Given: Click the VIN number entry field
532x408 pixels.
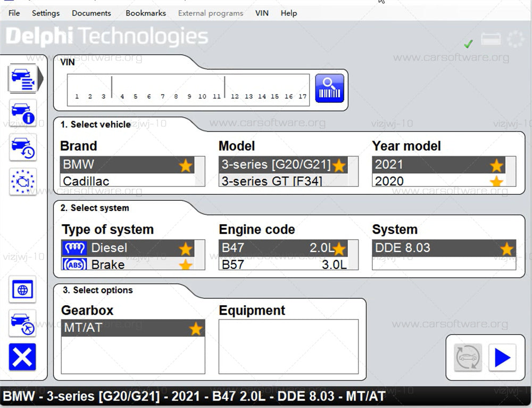Looking at the screenshot, I should [x=188, y=89].
